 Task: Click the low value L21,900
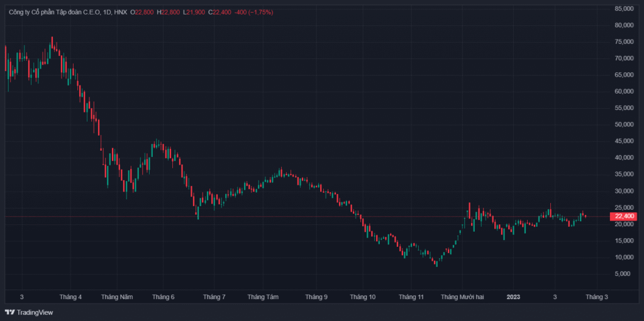pos(194,13)
